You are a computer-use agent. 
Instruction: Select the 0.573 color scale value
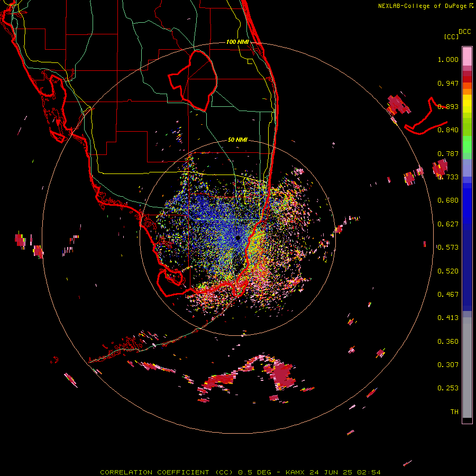[x=448, y=248]
